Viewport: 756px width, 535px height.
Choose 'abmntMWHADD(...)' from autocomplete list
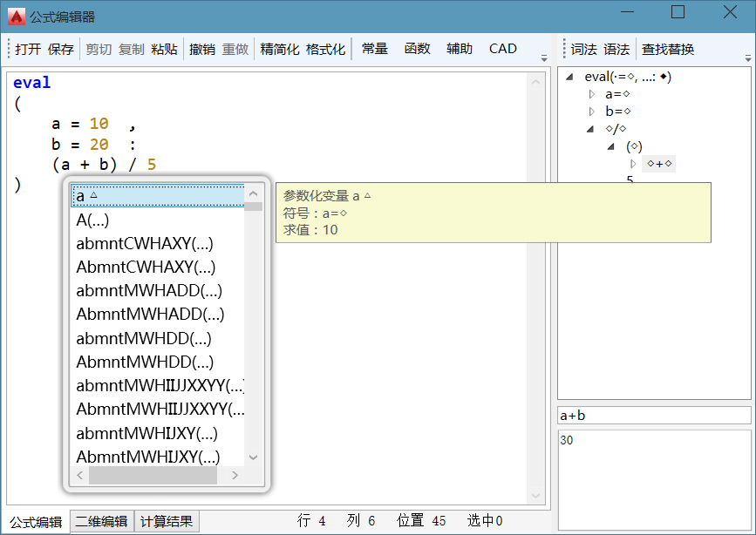(x=157, y=291)
